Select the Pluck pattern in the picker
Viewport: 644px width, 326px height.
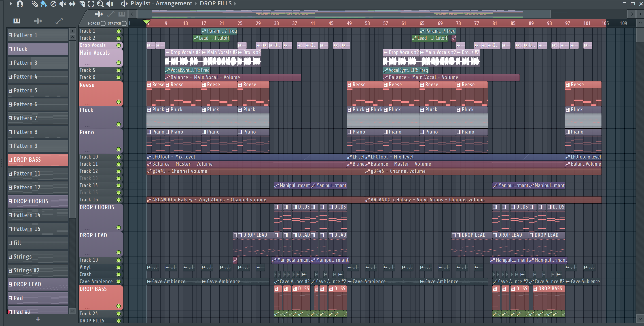coord(38,49)
